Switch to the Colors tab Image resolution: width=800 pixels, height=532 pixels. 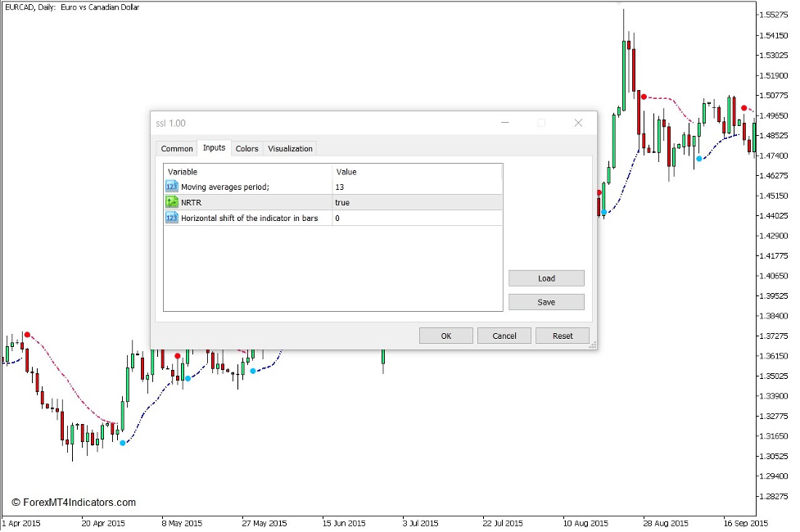(x=246, y=148)
